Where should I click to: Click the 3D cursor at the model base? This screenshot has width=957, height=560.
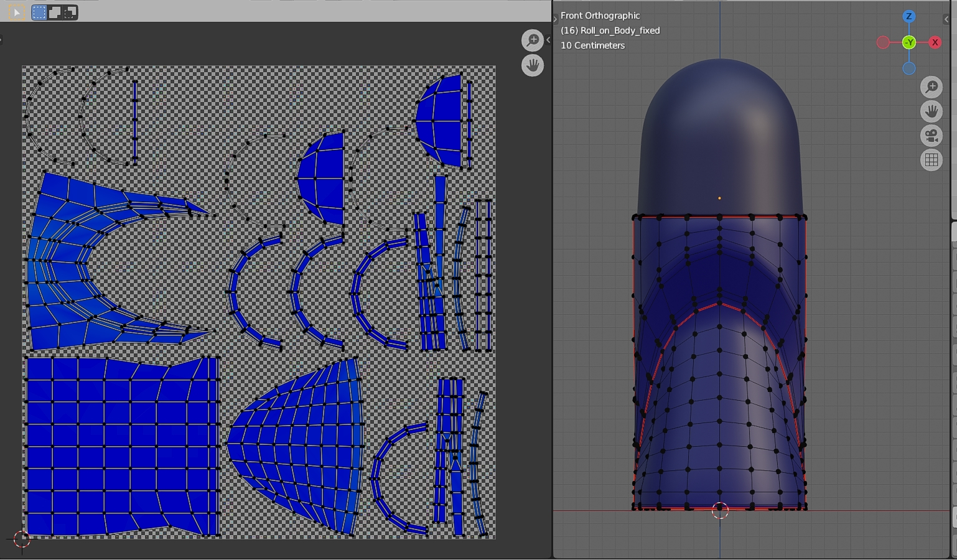[x=720, y=511]
